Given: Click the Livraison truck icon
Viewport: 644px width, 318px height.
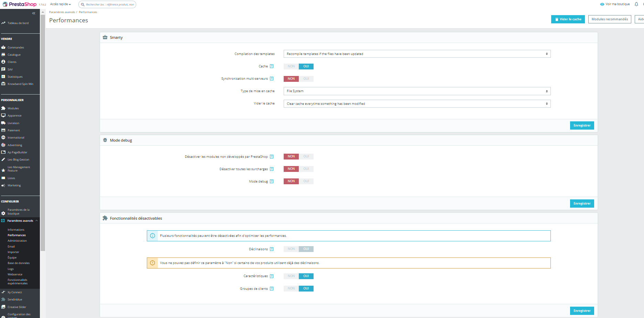Looking at the screenshot, I should pyautogui.click(x=3, y=123).
